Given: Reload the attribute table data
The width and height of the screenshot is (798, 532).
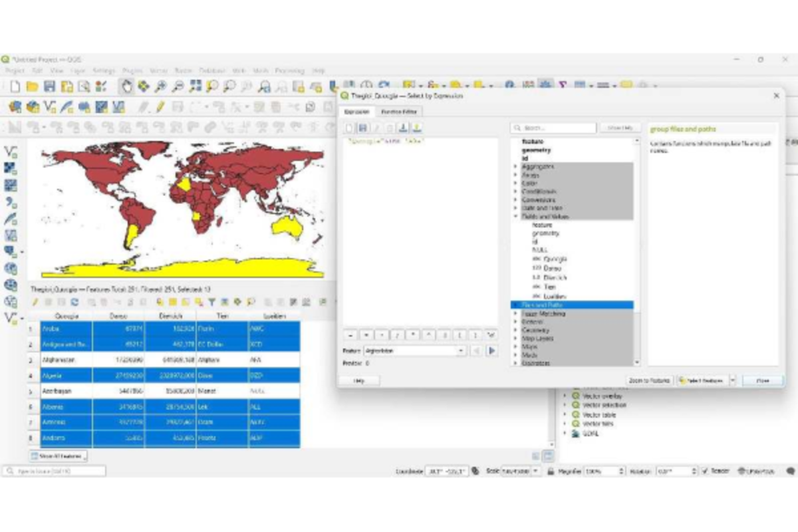Looking at the screenshot, I should (x=75, y=303).
